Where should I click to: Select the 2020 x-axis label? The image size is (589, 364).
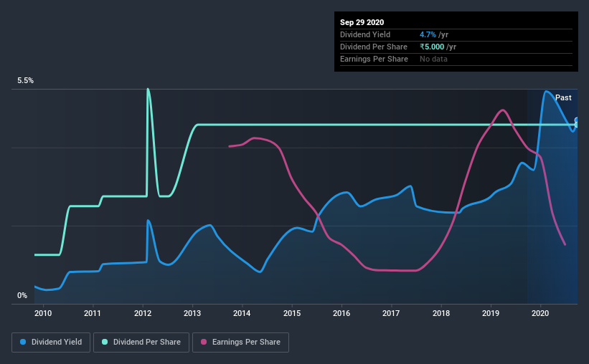click(x=540, y=313)
